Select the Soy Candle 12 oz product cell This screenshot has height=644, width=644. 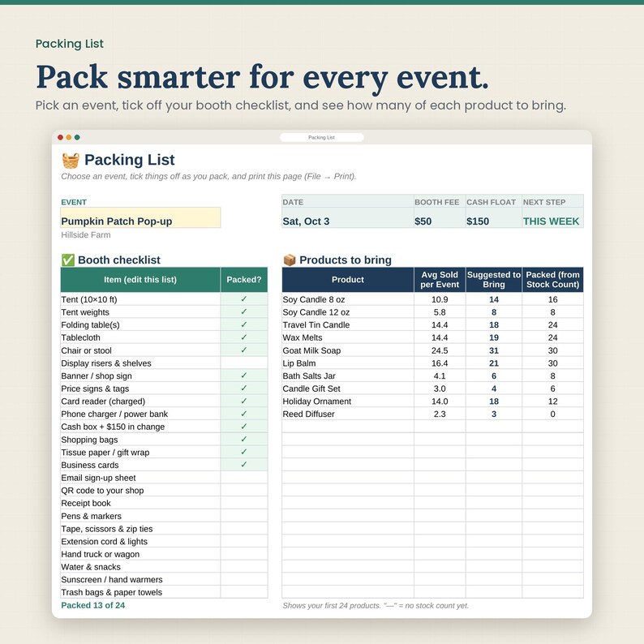(x=348, y=311)
